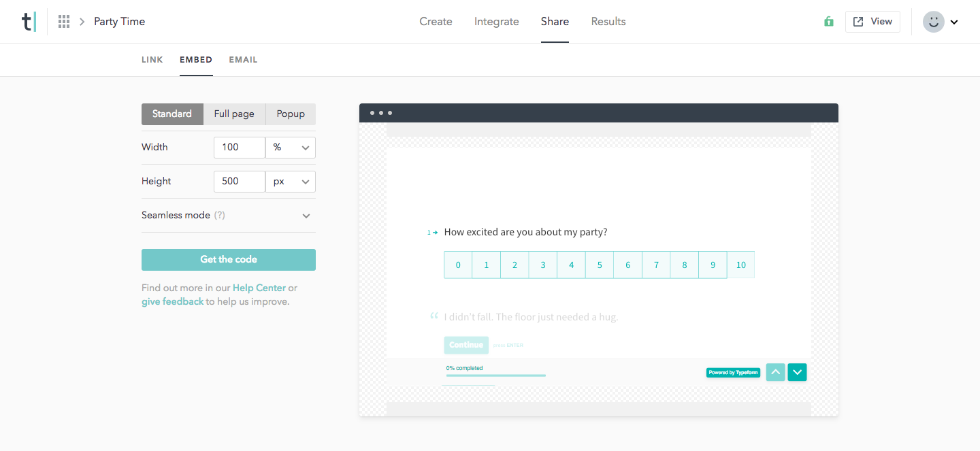Click the green lock icon
The width and height of the screenshot is (980, 451).
click(x=828, y=22)
